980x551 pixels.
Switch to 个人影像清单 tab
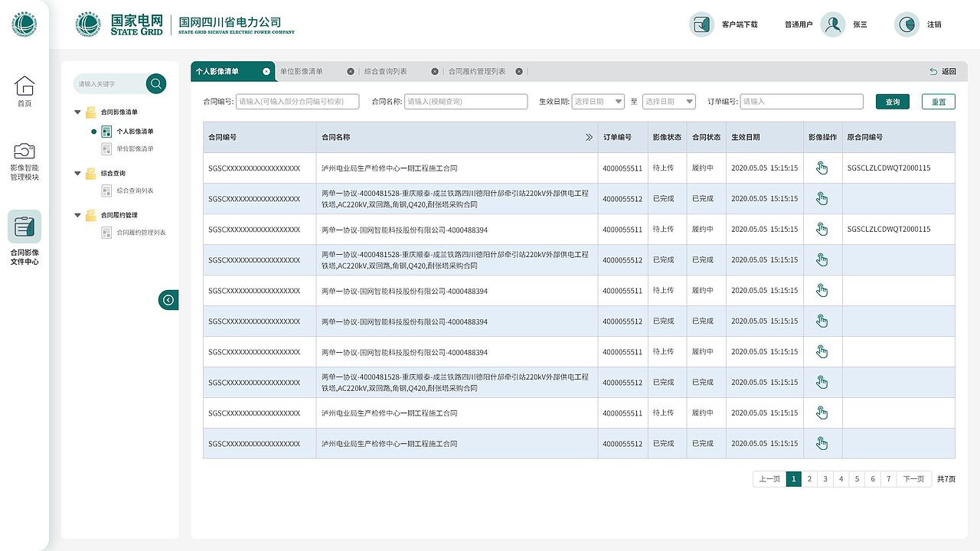tap(217, 71)
